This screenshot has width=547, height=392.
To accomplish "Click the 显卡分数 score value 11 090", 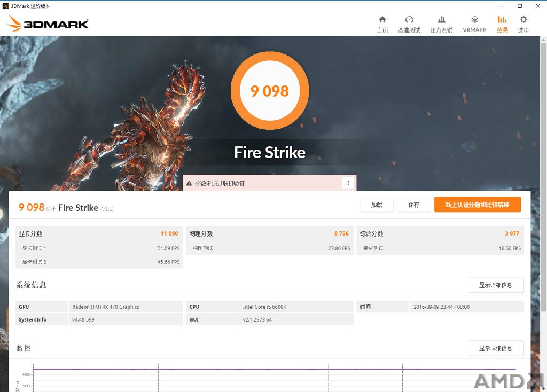I will pyautogui.click(x=169, y=233).
